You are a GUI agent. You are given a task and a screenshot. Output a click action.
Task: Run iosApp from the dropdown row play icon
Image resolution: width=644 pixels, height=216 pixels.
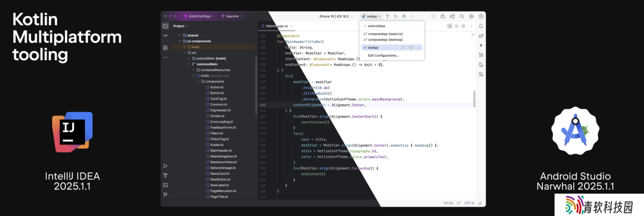pyautogui.click(x=403, y=47)
